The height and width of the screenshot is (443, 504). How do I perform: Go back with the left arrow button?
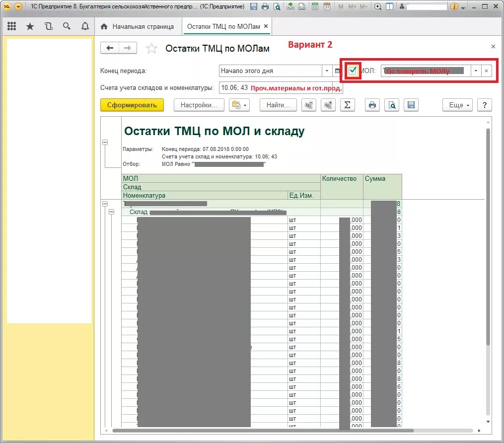[110, 48]
